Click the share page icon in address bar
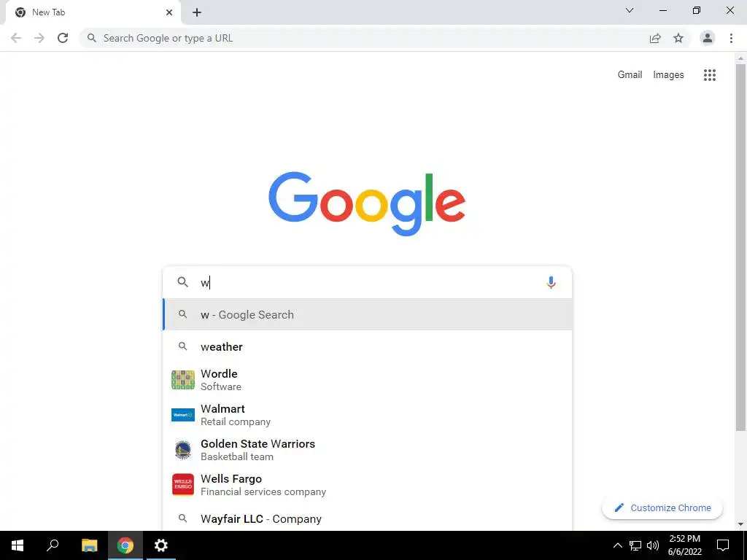This screenshot has height=560, width=747. 655,38
